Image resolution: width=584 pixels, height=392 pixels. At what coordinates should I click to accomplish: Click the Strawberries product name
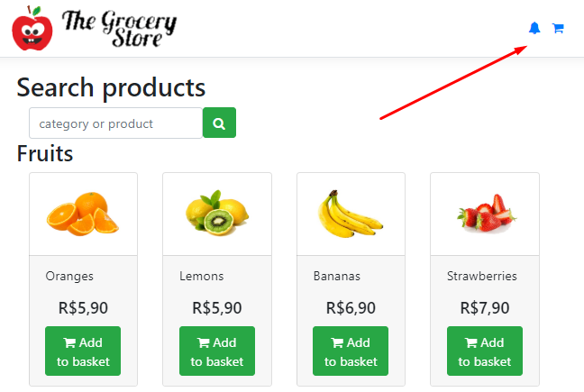point(482,277)
